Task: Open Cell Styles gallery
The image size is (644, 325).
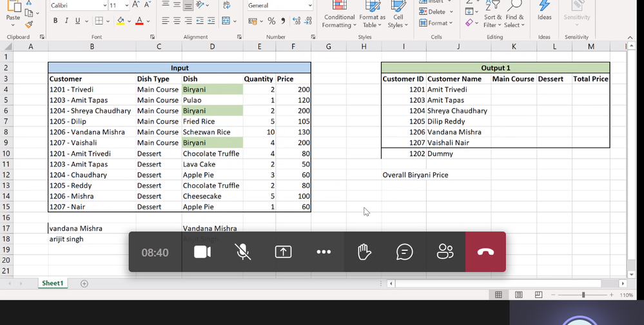Action: [x=398, y=14]
